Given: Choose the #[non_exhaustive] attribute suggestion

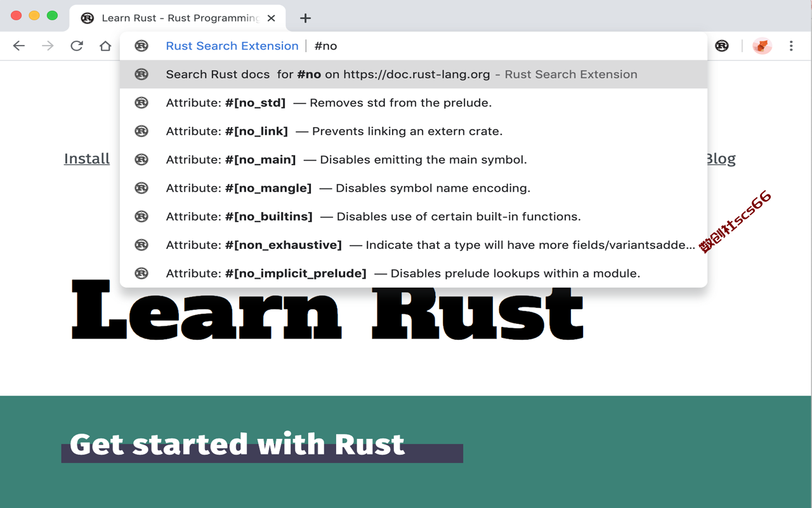Looking at the screenshot, I should tap(414, 245).
